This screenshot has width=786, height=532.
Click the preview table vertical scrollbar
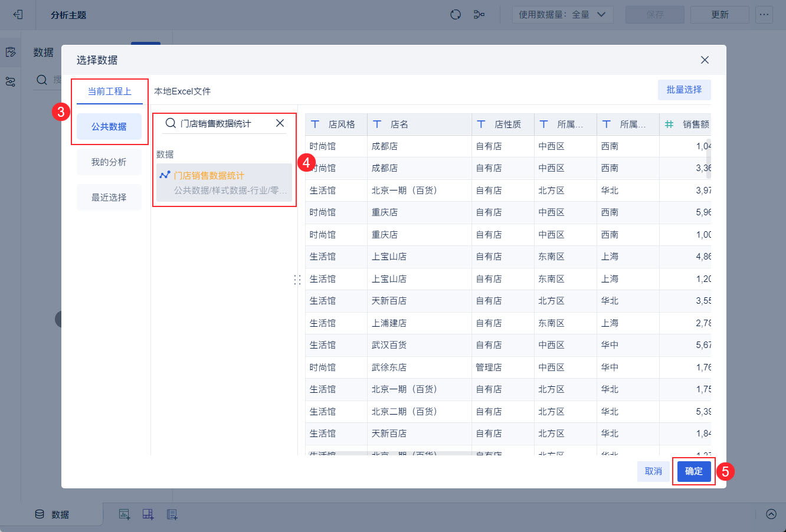[x=709, y=158]
